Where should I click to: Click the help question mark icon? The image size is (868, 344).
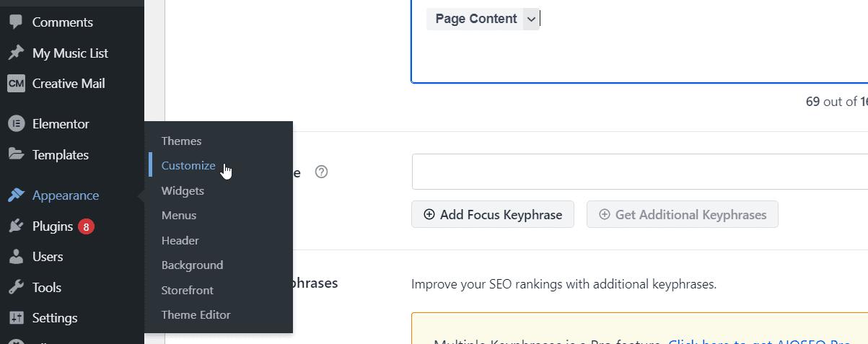(322, 172)
